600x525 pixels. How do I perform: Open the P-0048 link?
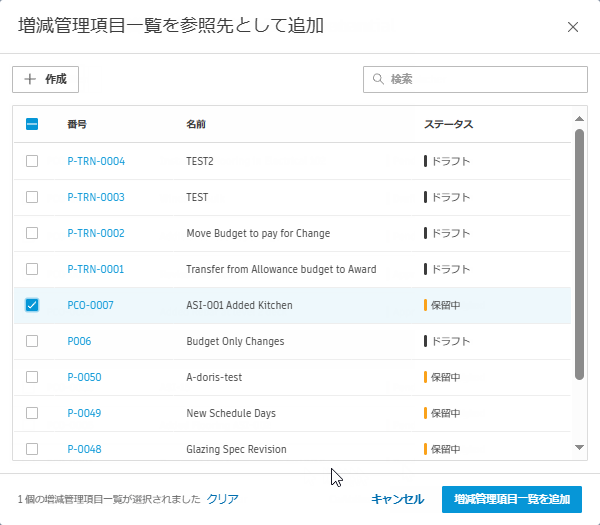point(84,449)
